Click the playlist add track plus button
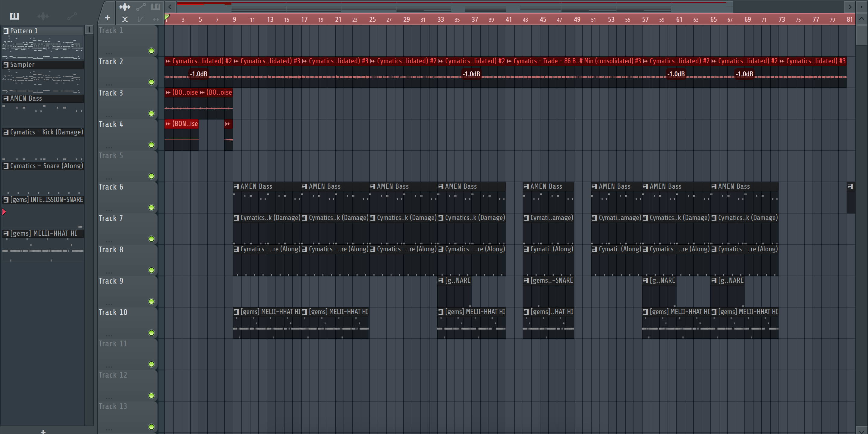 click(x=108, y=18)
